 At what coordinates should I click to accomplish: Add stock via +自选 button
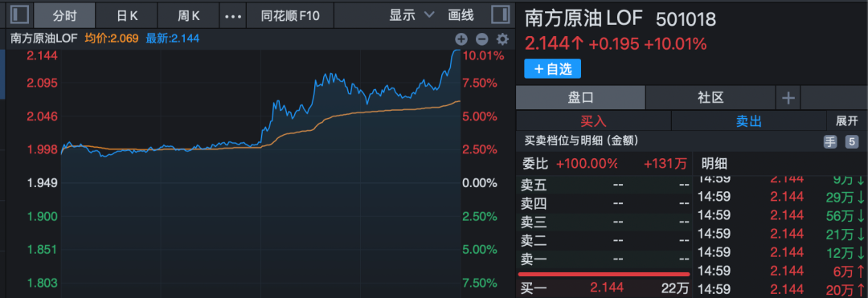tap(552, 68)
